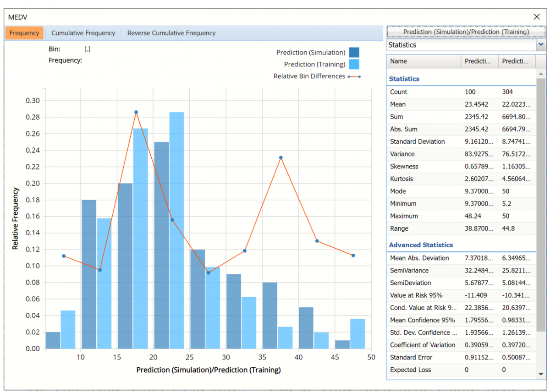Image resolution: width=550 pixels, height=392 pixels.
Task: Select the Coefficient of Variation row
Action: click(x=461, y=345)
